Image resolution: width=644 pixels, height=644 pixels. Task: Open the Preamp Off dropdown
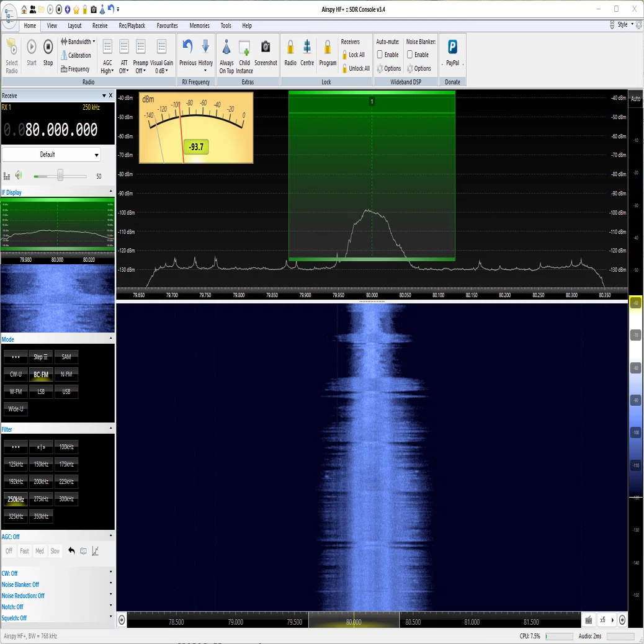coord(140,56)
